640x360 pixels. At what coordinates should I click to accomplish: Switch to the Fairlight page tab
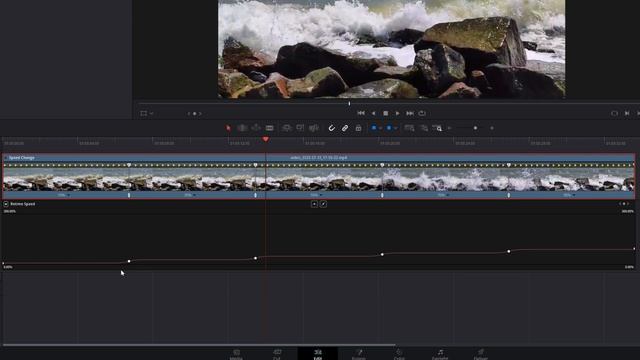pos(440,354)
